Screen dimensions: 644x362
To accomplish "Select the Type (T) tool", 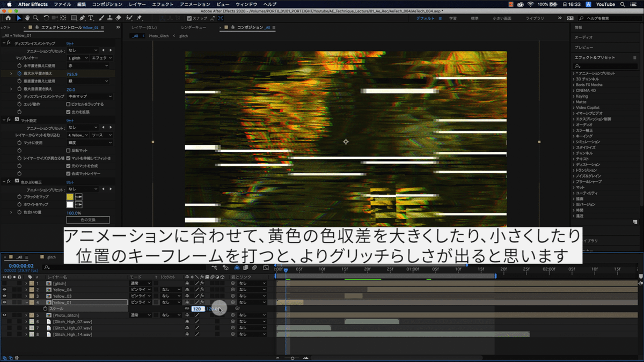I will [91, 18].
